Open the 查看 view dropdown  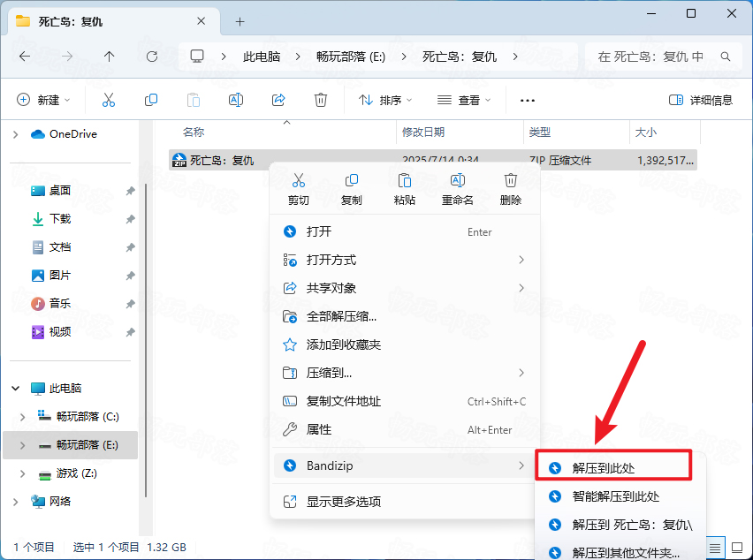coord(464,100)
